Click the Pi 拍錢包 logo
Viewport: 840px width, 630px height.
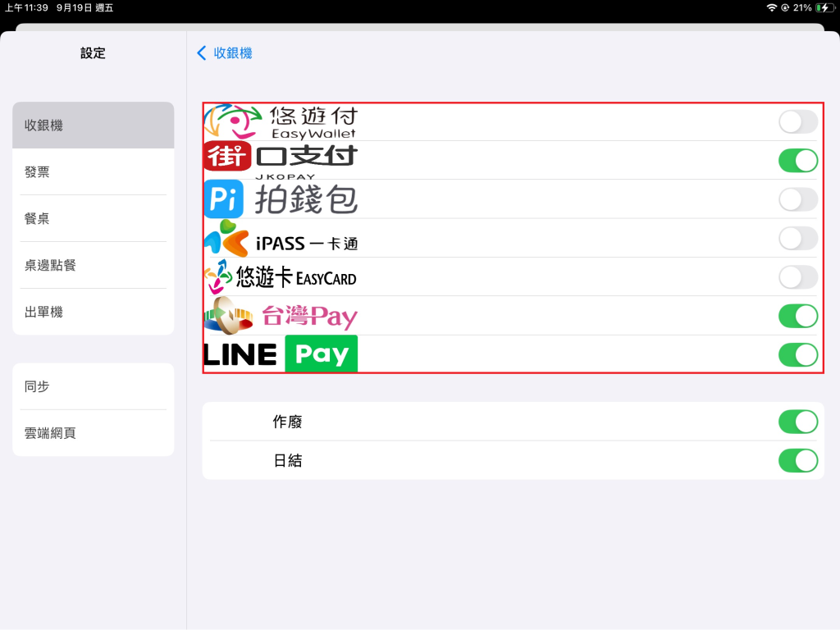281,199
